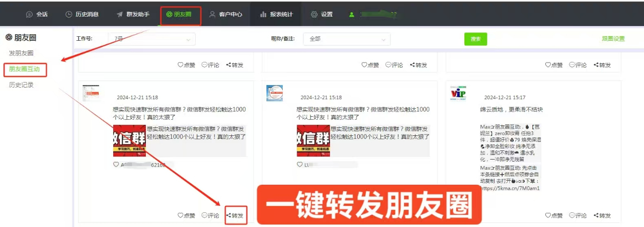Open the 报表统计 tab
Viewport: 644px width, 227px height.
[x=276, y=14]
